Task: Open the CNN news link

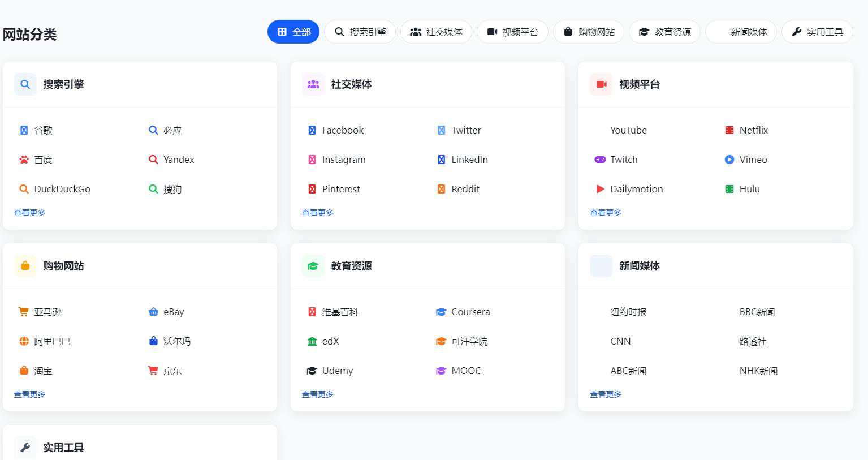Action: pyautogui.click(x=620, y=341)
